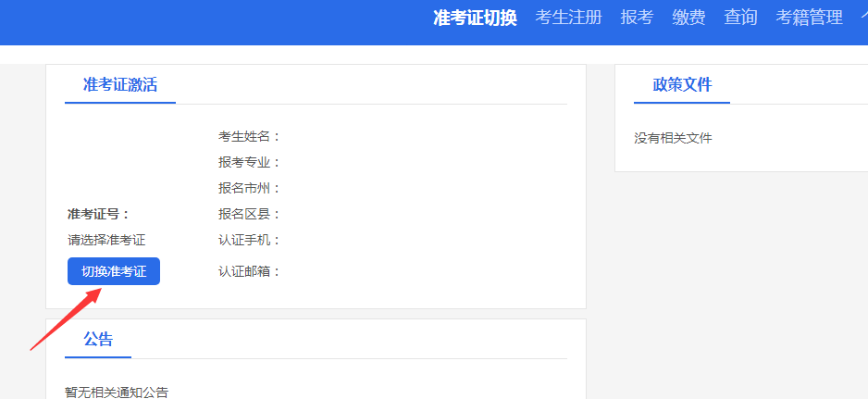Click the 准考证号 label
The width and height of the screenshot is (868, 399).
[98, 215]
